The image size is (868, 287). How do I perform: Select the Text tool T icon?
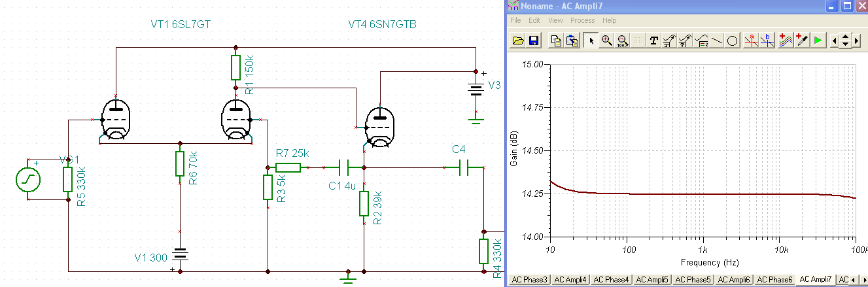[653, 41]
